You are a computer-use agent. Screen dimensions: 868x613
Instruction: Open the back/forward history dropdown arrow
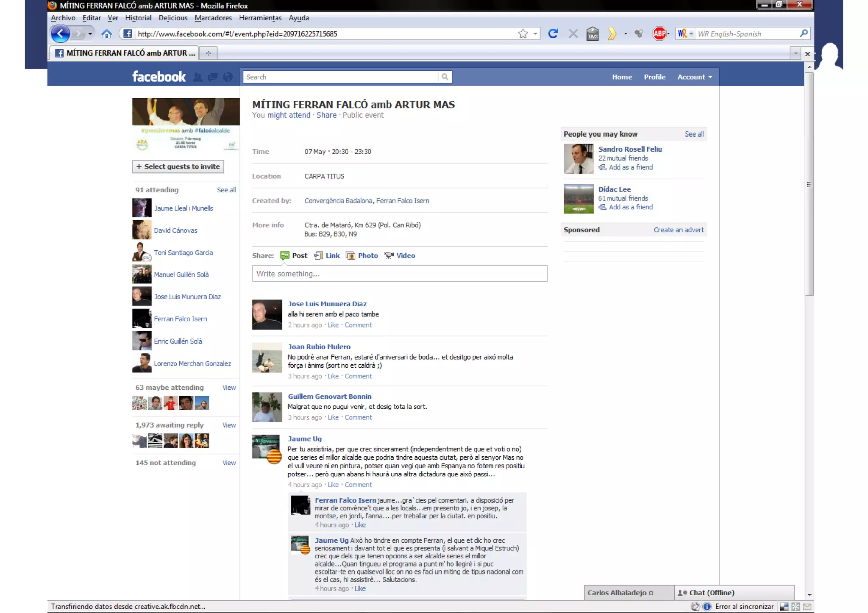[x=90, y=34]
